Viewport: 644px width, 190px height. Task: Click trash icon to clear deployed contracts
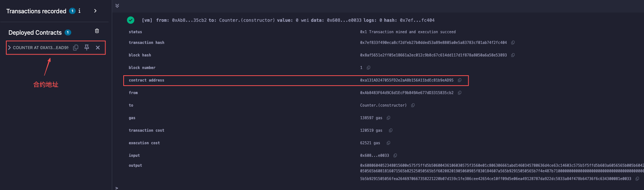[x=97, y=31]
